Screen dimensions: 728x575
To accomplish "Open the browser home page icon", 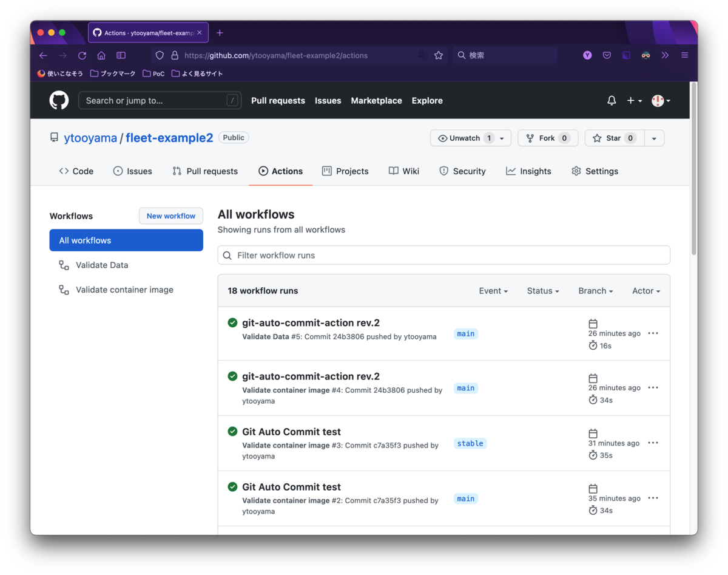I will coord(101,55).
